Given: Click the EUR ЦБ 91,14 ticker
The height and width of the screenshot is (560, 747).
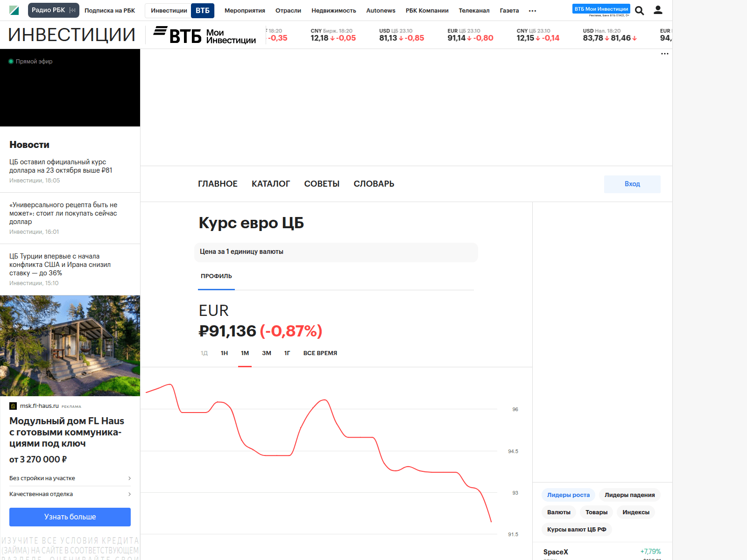Looking at the screenshot, I should tap(470, 35).
